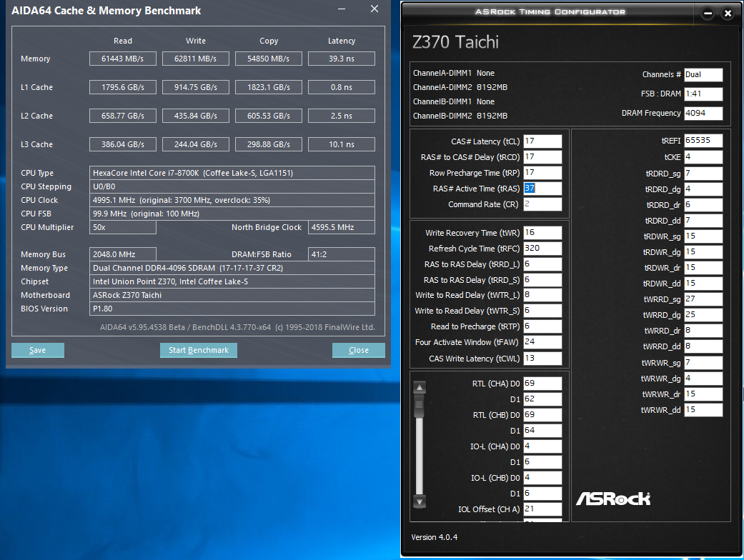Image resolution: width=744 pixels, height=560 pixels.
Task: Click the CAS Write Latency (tCWL) field
Action: click(x=542, y=359)
